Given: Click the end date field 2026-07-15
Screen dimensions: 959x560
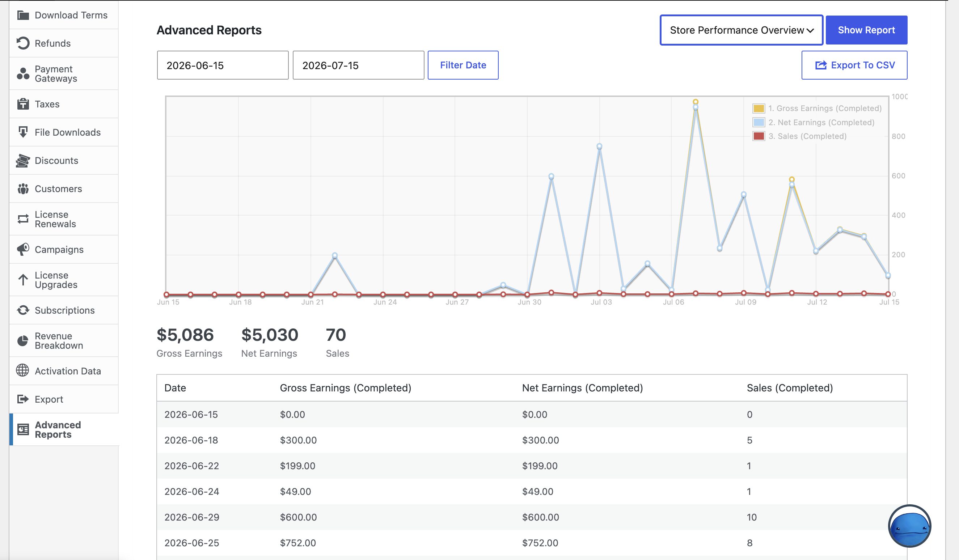Looking at the screenshot, I should click(x=359, y=65).
